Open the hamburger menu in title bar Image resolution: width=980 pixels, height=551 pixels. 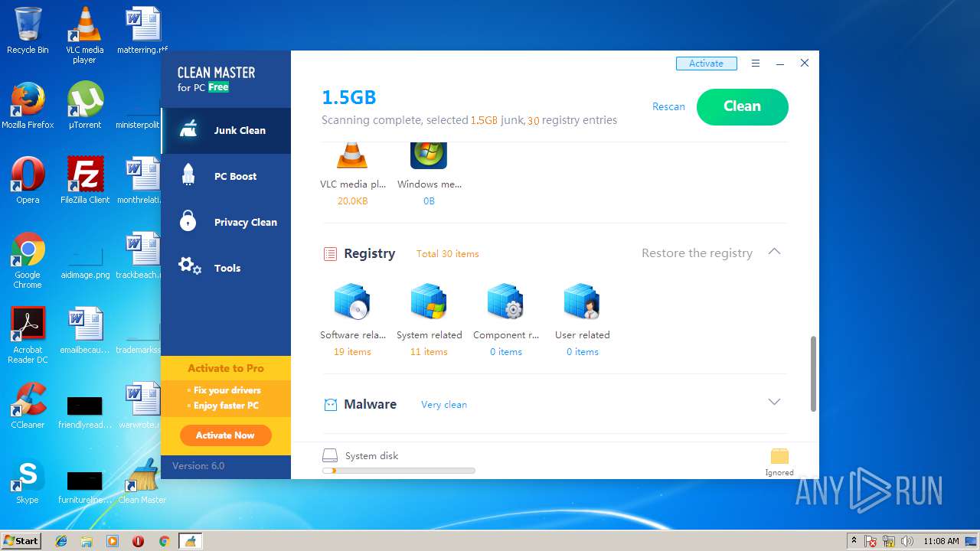click(756, 64)
